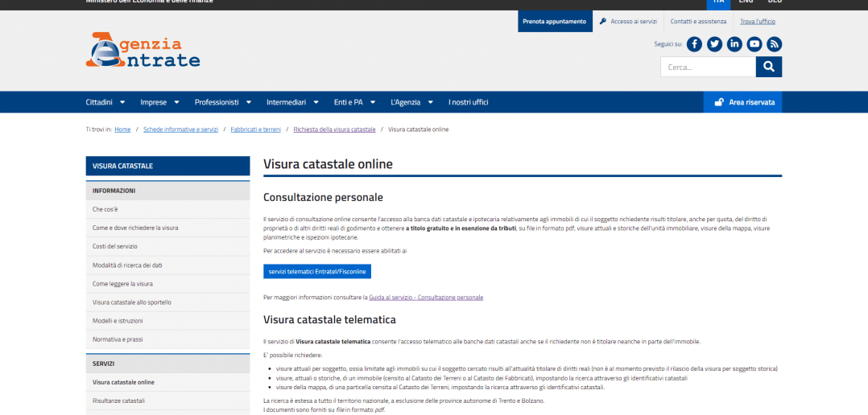This screenshot has height=415, width=868.
Task: Open Schede informative e servizi breadcrumb
Action: [180, 129]
